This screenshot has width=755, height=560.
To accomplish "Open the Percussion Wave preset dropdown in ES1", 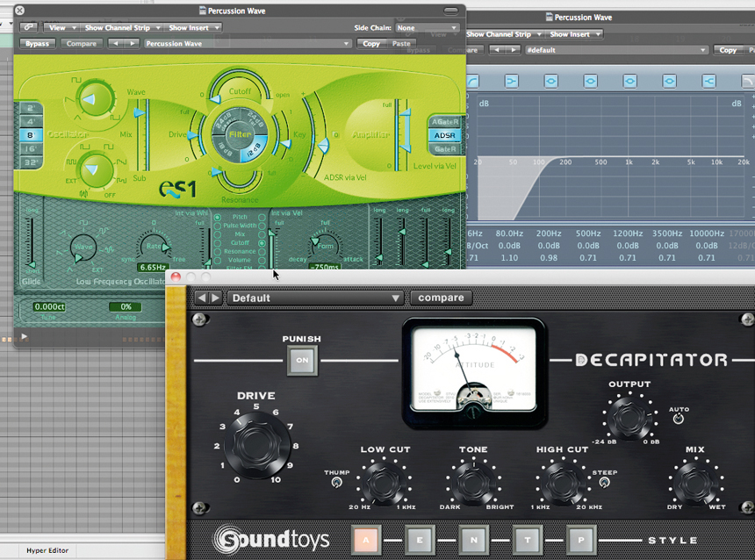I will click(248, 43).
